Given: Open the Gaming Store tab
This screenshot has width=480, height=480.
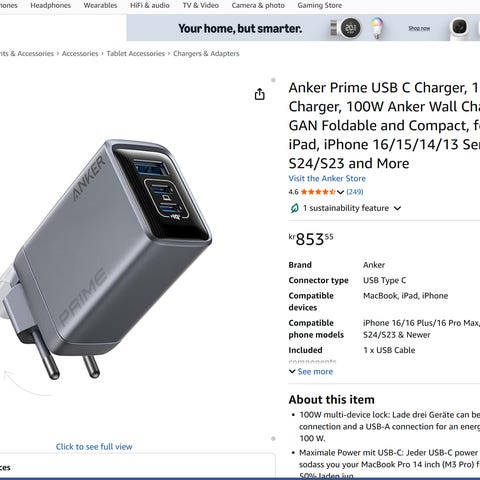Looking at the screenshot, I should tap(320, 5).
